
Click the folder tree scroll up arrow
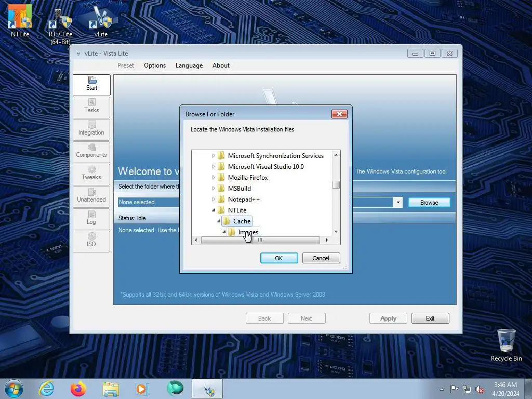click(336, 155)
